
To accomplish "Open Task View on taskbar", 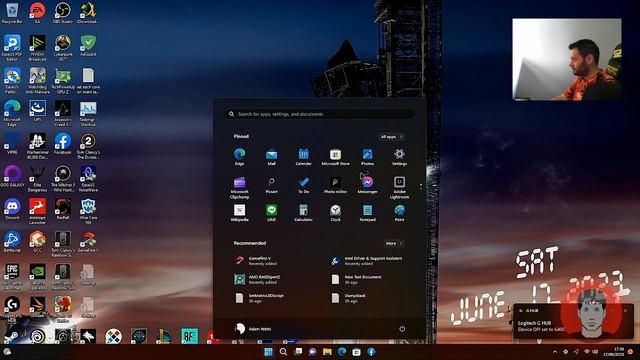I will coord(298,352).
